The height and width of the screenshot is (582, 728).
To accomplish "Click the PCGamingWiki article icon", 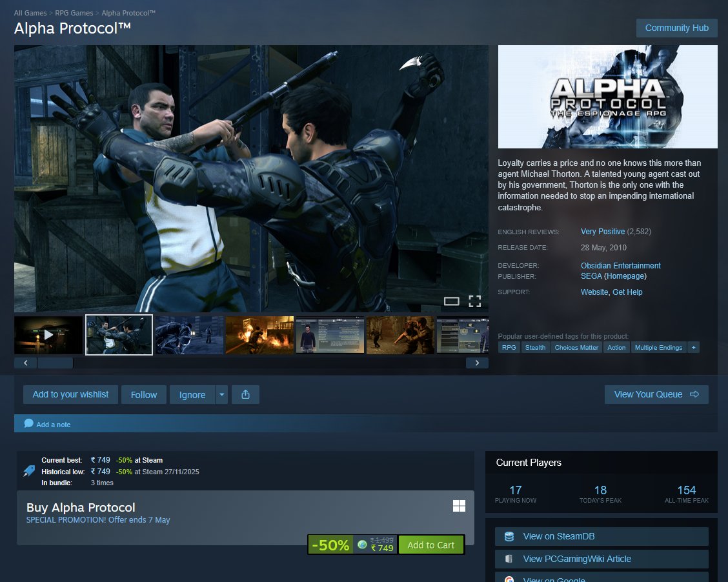I will pyautogui.click(x=509, y=559).
